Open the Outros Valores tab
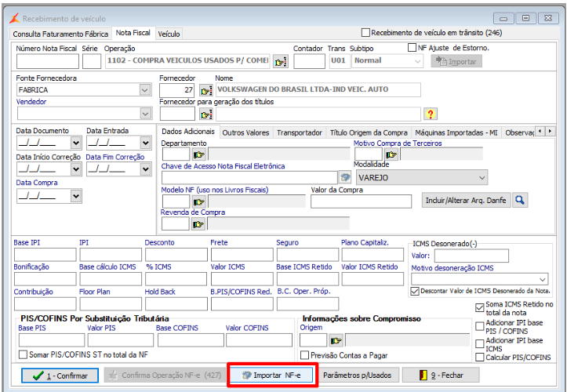567x392 pixels. [x=245, y=132]
